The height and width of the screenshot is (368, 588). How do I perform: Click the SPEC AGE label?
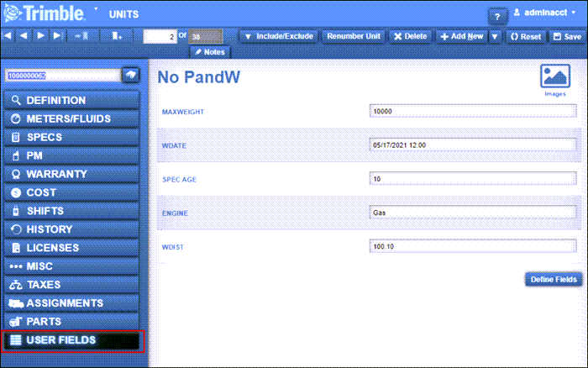tap(179, 179)
